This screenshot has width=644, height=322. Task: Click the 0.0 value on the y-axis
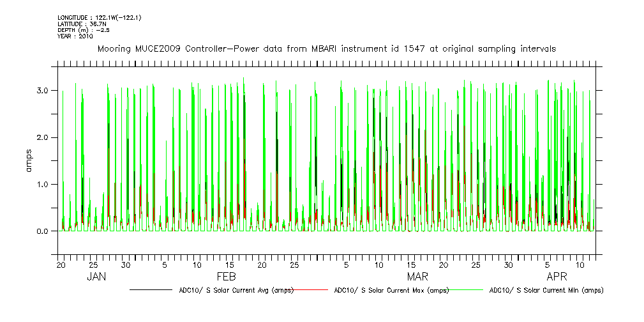pos(43,231)
